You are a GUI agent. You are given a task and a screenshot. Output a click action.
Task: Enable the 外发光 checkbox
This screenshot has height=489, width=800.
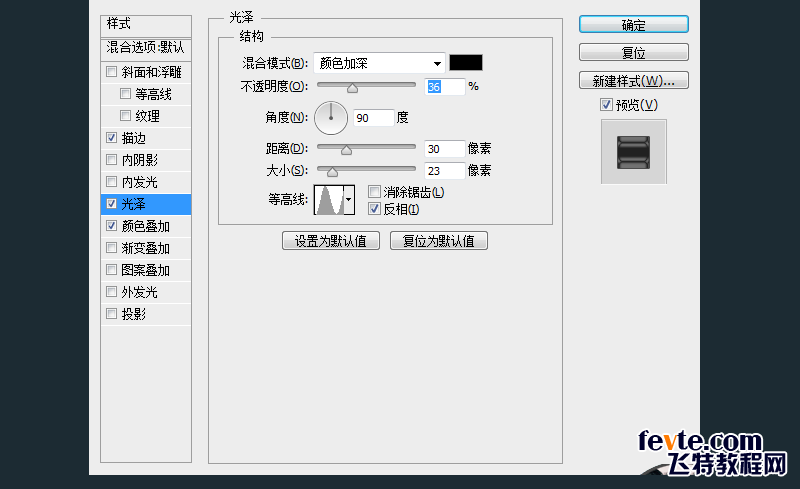(111, 291)
